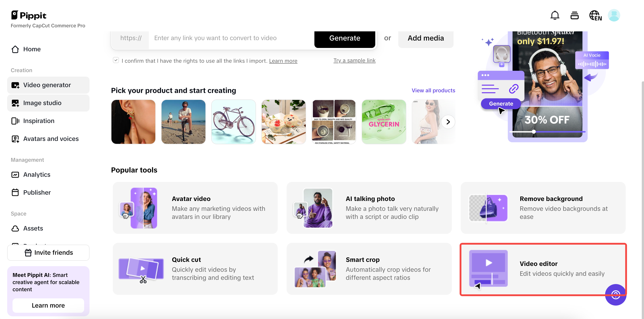Follow the Try a sample link

click(354, 60)
